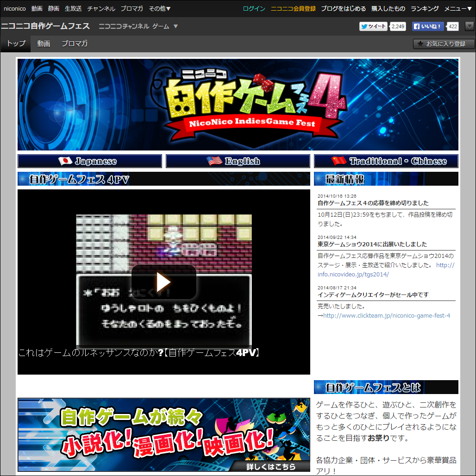This screenshot has height=476, width=476.
Task: Open the 生放送 menu item
Action: 73,8
